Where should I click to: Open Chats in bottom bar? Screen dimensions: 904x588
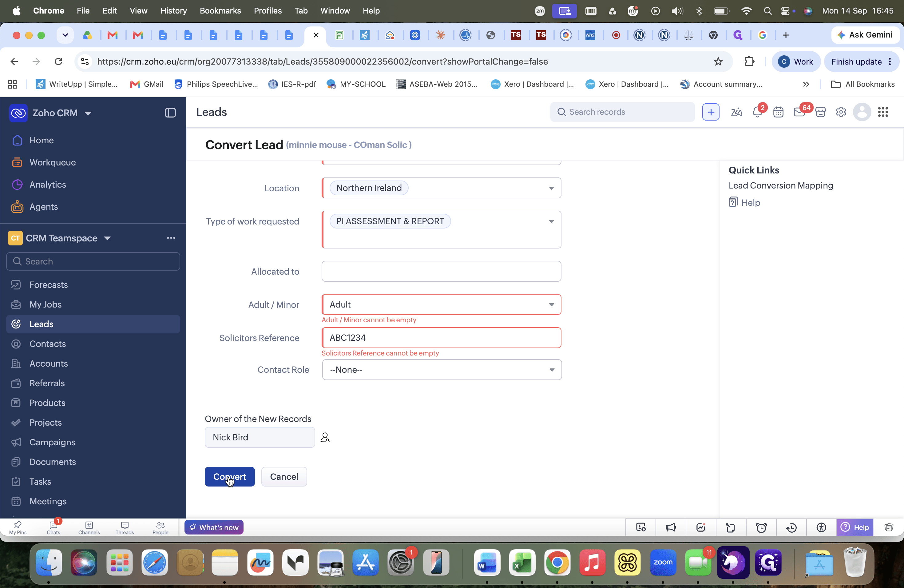point(54,528)
